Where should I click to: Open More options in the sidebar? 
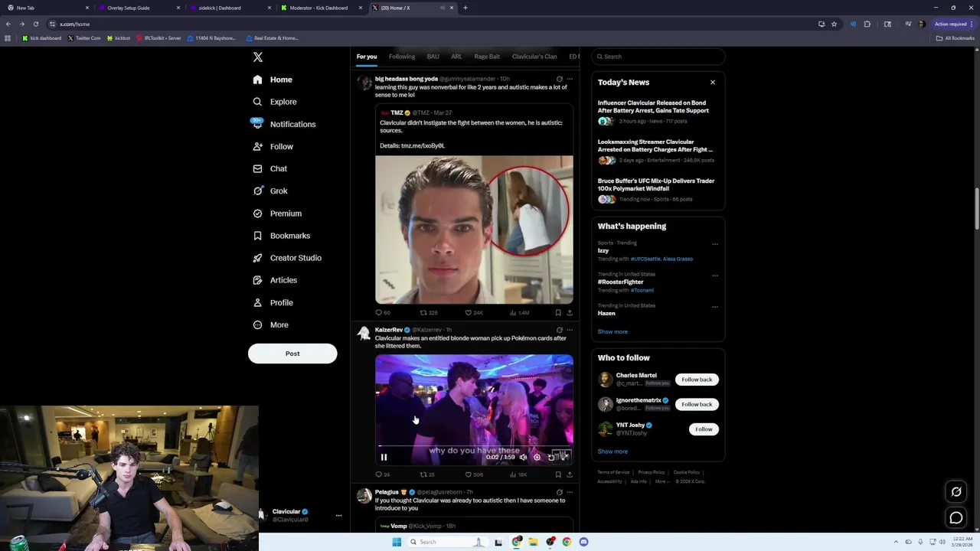click(x=269, y=324)
